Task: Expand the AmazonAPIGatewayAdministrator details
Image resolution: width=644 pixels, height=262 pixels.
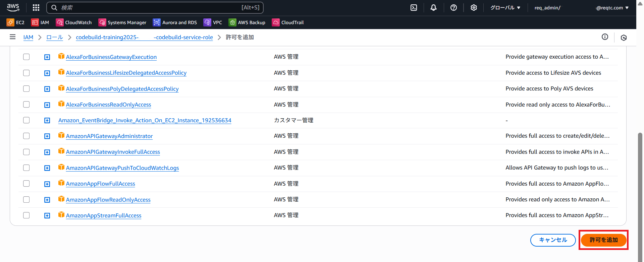Action: coord(47,136)
